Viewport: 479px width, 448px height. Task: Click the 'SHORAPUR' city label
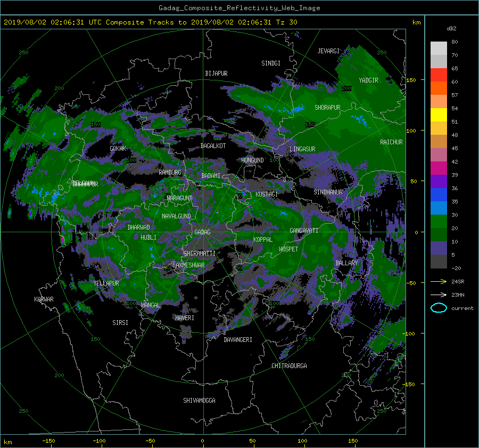(x=327, y=108)
